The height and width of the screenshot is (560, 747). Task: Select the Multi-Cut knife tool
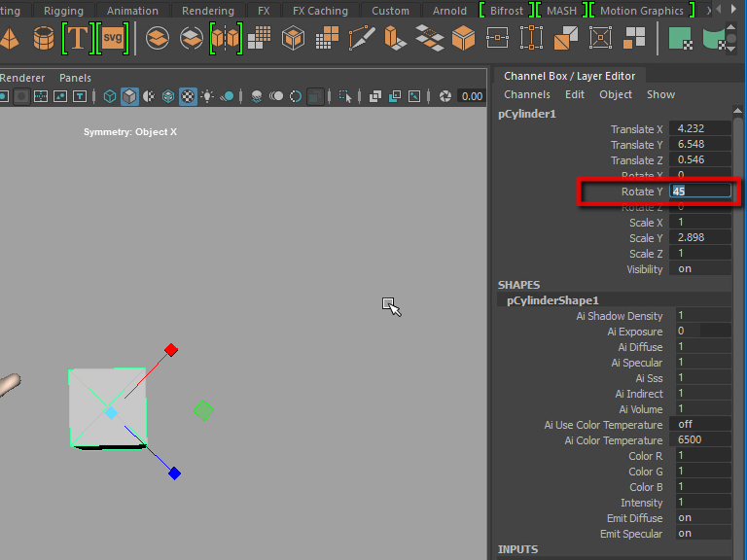click(x=362, y=39)
